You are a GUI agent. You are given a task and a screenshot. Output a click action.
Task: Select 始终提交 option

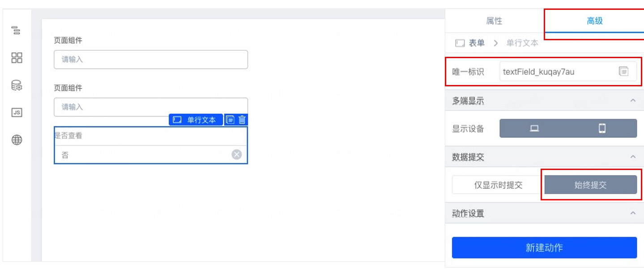click(591, 185)
